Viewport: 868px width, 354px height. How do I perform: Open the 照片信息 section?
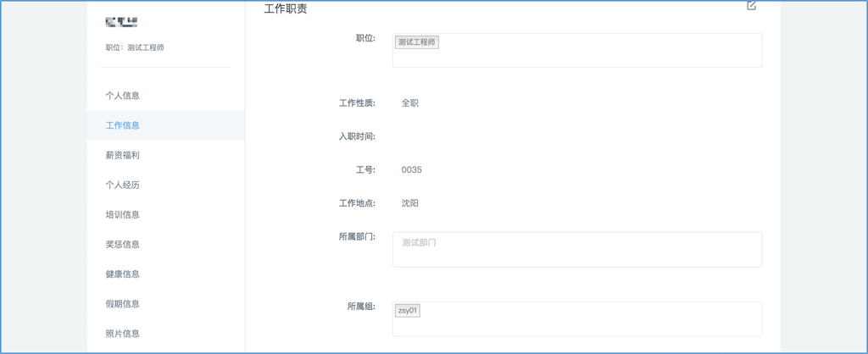click(123, 333)
